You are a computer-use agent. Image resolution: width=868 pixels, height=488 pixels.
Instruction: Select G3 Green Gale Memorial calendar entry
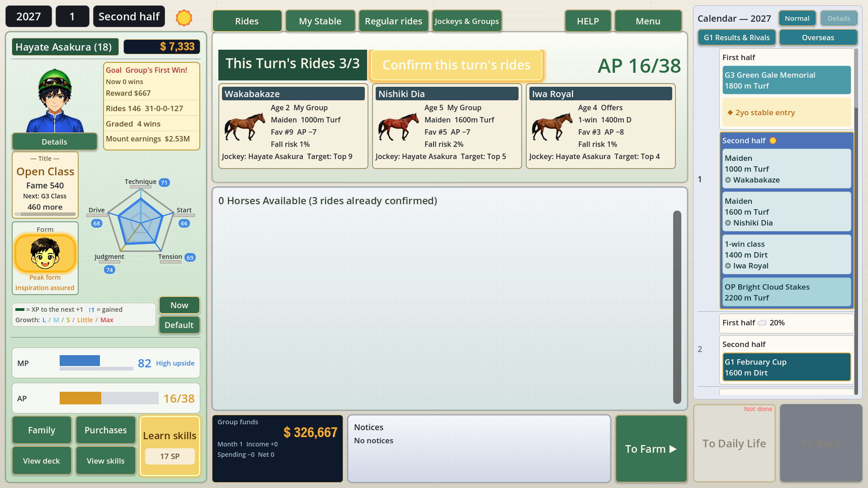click(x=787, y=80)
